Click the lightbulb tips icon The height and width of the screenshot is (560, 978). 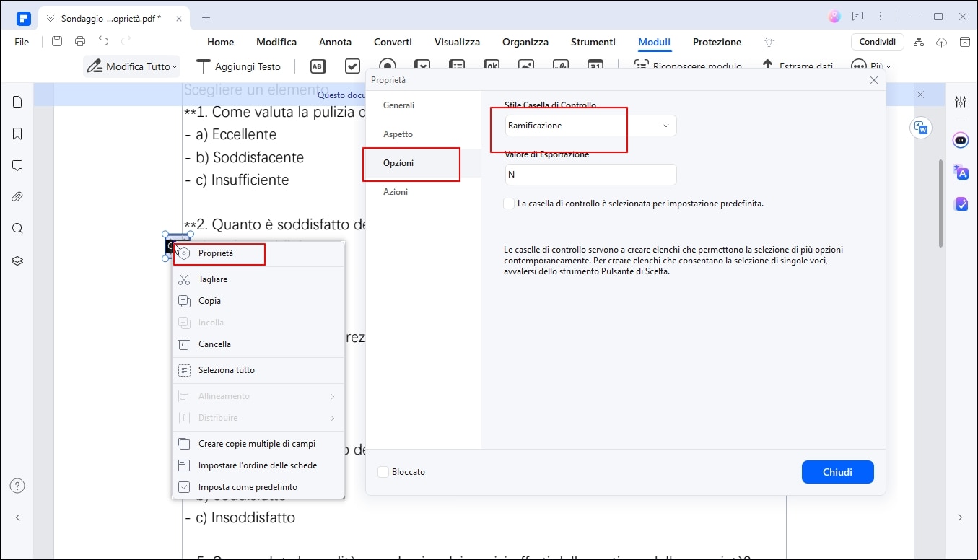tap(769, 42)
